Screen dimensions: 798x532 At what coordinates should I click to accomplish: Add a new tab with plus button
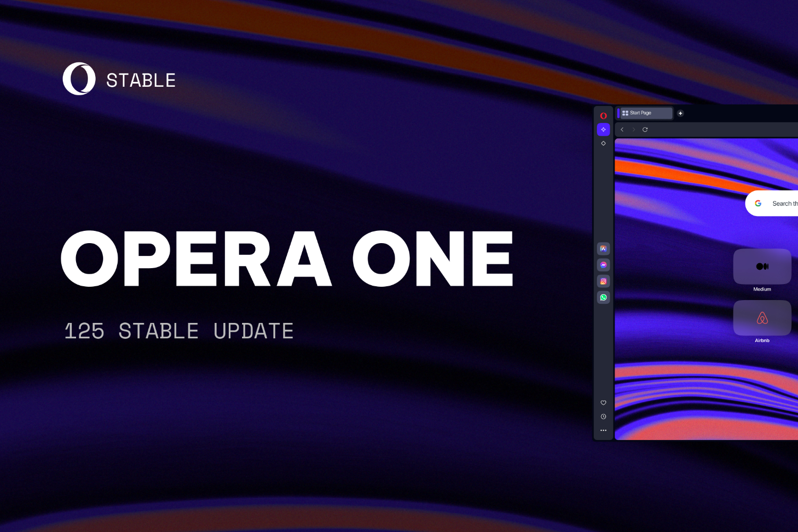[x=680, y=113]
